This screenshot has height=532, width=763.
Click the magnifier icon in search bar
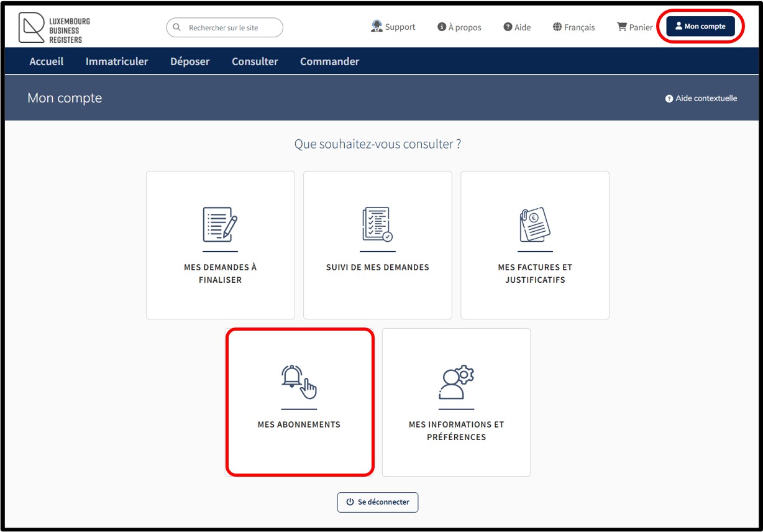[177, 27]
